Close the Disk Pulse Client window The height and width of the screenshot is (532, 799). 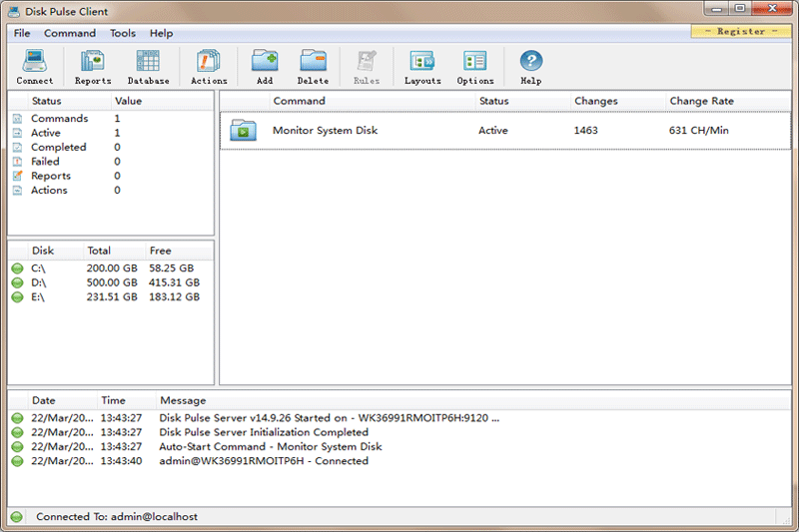pyautogui.click(x=772, y=9)
